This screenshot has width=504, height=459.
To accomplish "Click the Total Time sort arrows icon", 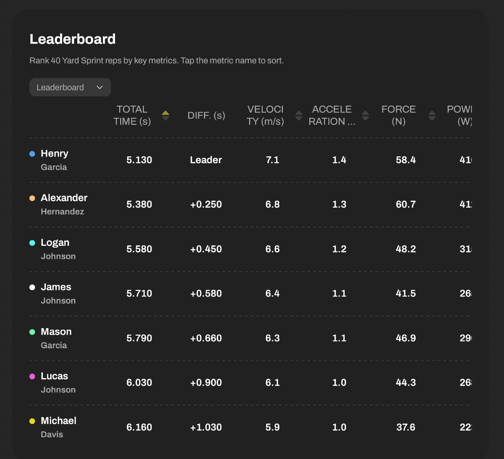I will point(165,116).
